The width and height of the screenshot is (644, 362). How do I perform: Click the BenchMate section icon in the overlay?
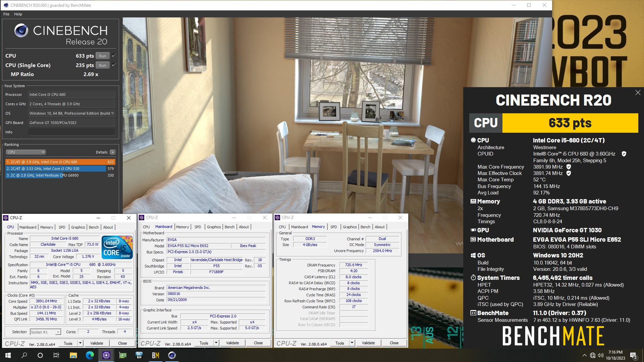click(473, 313)
